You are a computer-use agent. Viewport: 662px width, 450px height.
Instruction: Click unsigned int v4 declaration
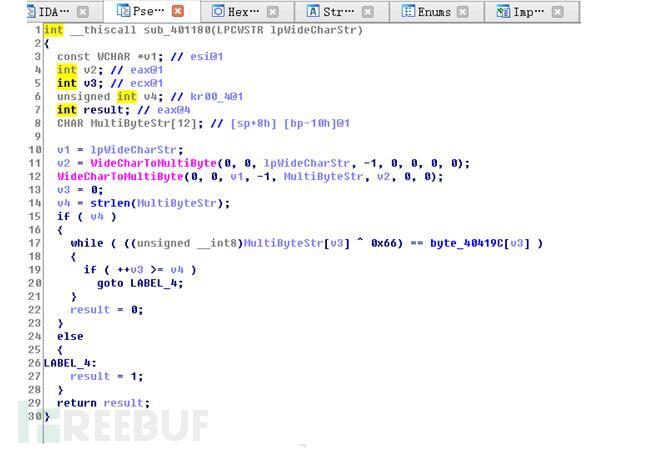(x=110, y=97)
